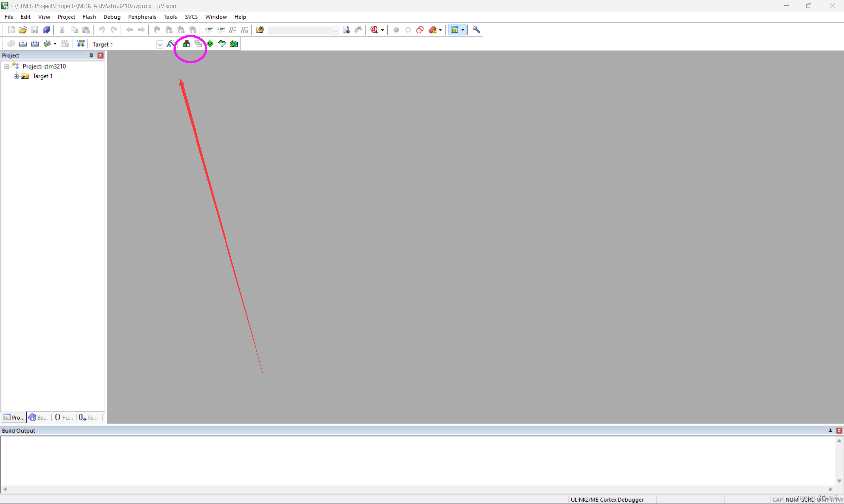Toggle the Window layout view button
Image resolution: width=844 pixels, height=504 pixels.
click(454, 30)
